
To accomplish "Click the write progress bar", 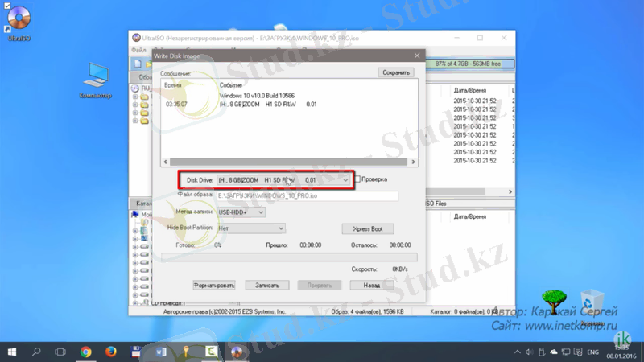I will click(289, 257).
